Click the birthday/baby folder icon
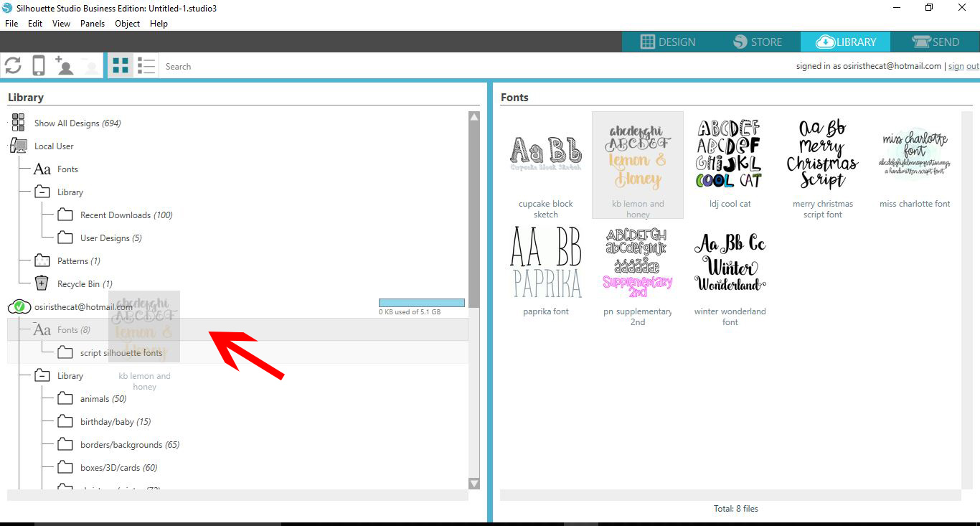 65,421
